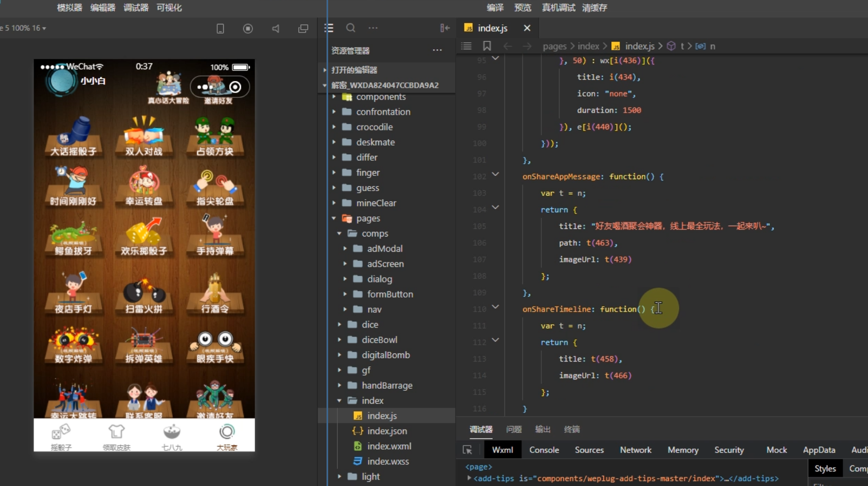Click the 编译 compile button

tap(495, 8)
